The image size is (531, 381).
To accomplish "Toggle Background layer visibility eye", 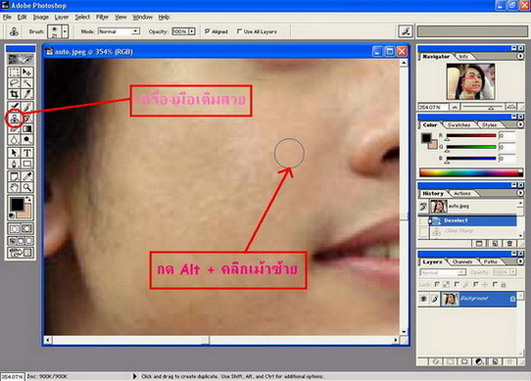I will (423, 298).
